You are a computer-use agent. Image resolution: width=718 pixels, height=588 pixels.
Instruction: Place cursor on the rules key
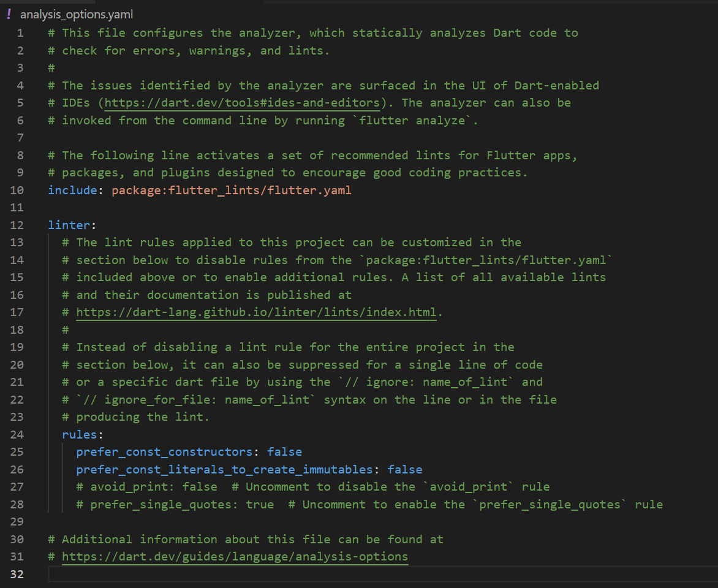tap(80, 435)
